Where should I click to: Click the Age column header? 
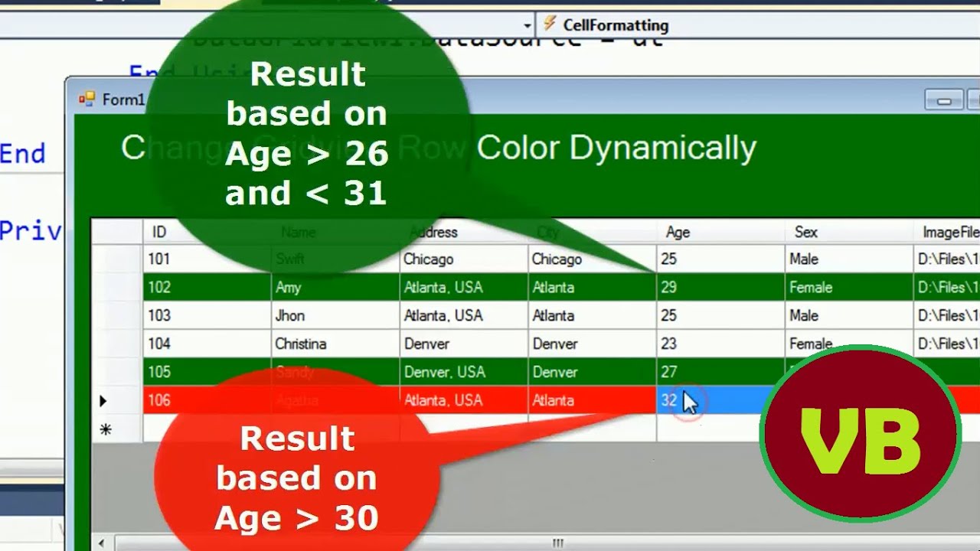[x=720, y=232]
